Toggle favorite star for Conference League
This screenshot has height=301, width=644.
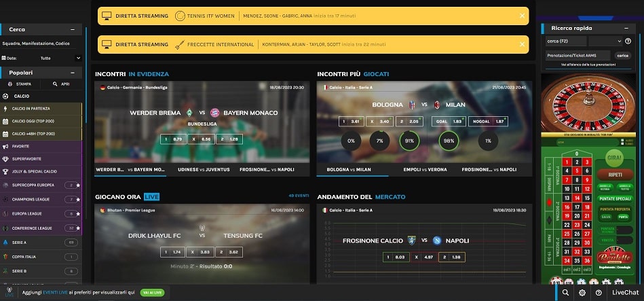(x=78, y=228)
